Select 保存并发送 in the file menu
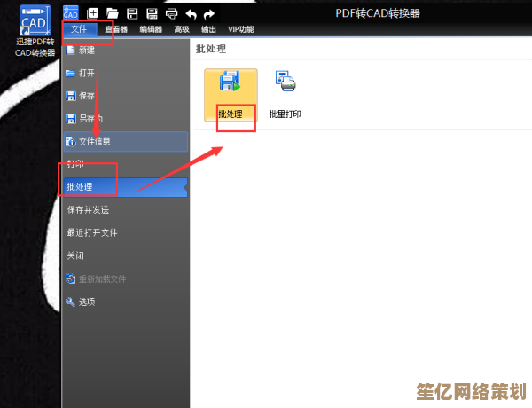 point(89,210)
